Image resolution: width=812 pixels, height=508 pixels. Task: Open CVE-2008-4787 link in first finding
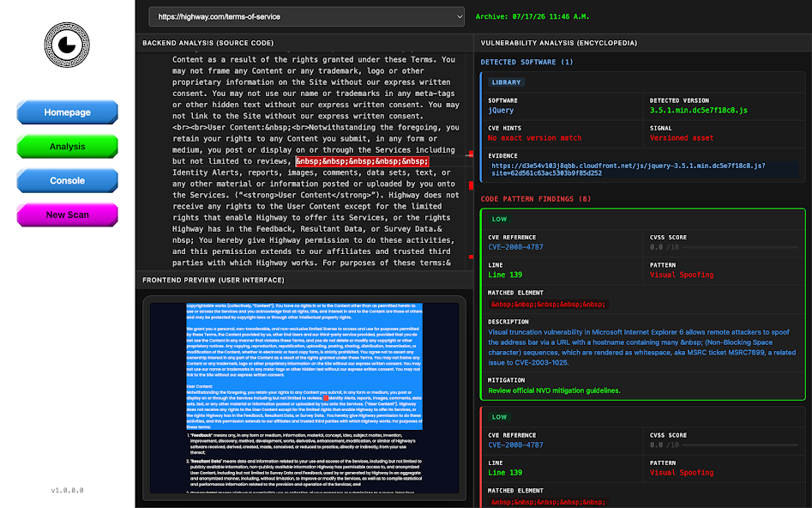point(516,247)
